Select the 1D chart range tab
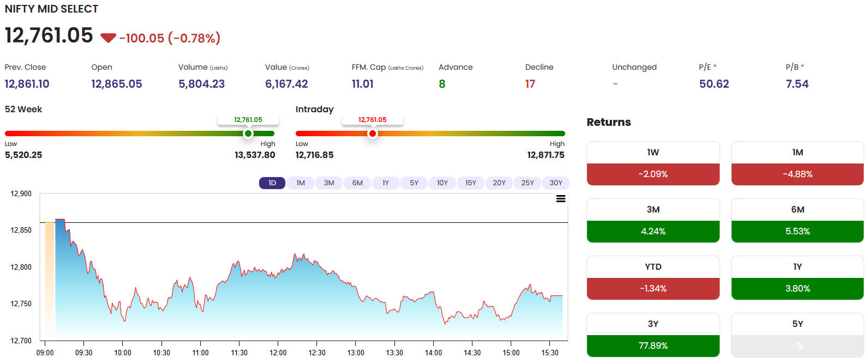 point(272,183)
